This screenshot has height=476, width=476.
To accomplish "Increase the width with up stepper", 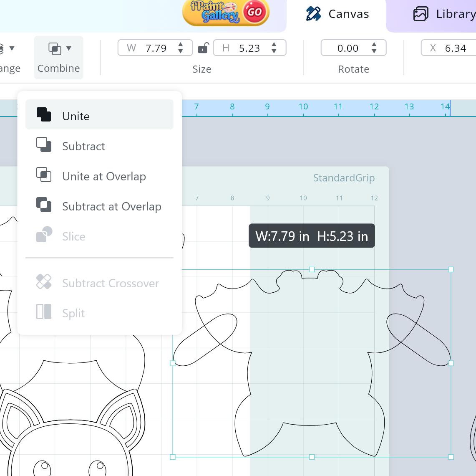I will 181,44.
